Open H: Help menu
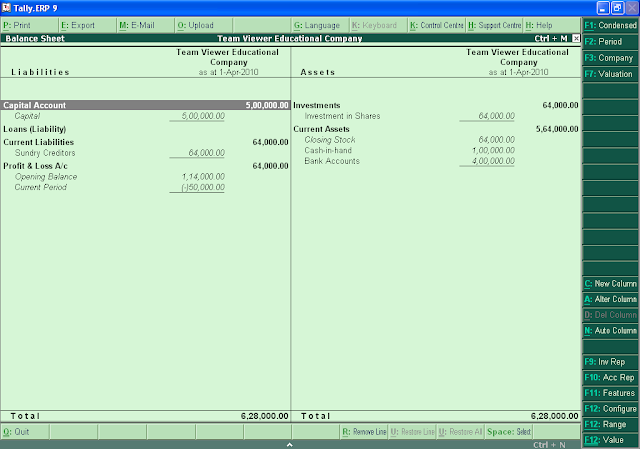Viewport: 640px width, 449px height. (x=552, y=25)
